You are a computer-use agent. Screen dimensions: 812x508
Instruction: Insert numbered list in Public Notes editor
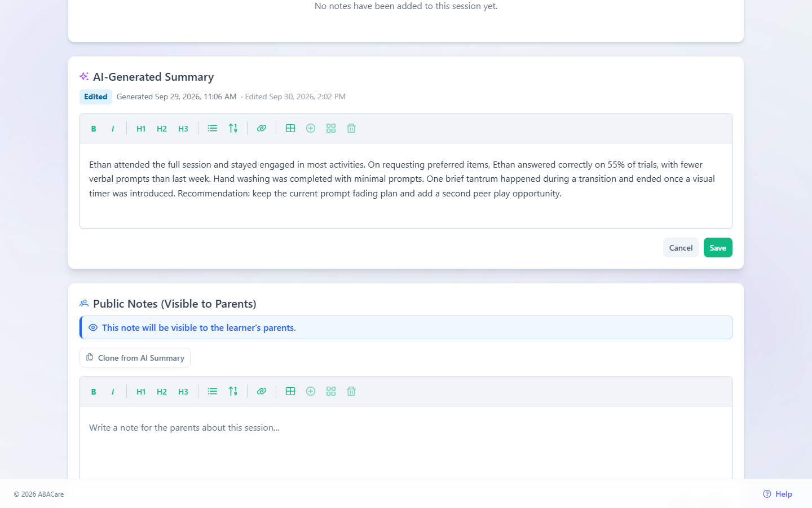pyautogui.click(x=233, y=391)
